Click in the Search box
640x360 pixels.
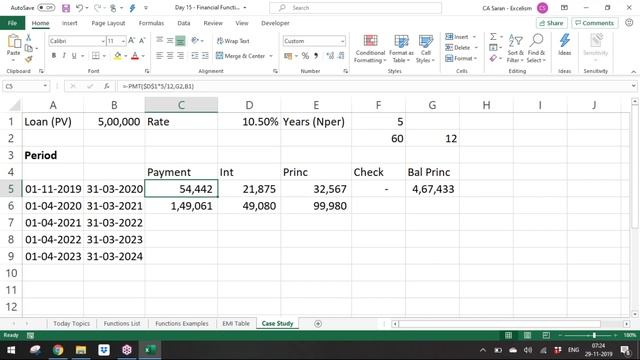coord(356,8)
